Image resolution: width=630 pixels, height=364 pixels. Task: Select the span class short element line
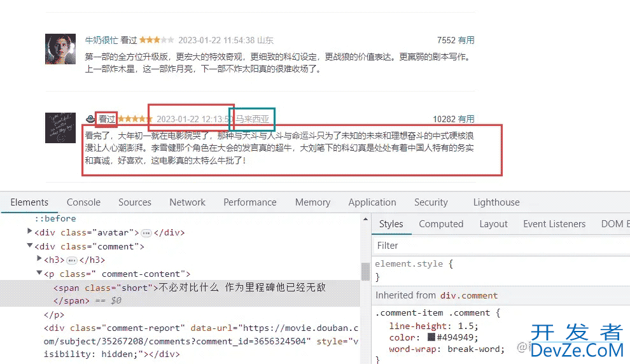(x=180, y=293)
